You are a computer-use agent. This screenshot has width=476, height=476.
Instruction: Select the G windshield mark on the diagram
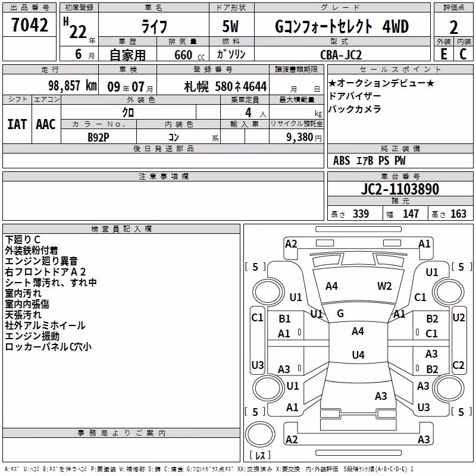pos(340,314)
